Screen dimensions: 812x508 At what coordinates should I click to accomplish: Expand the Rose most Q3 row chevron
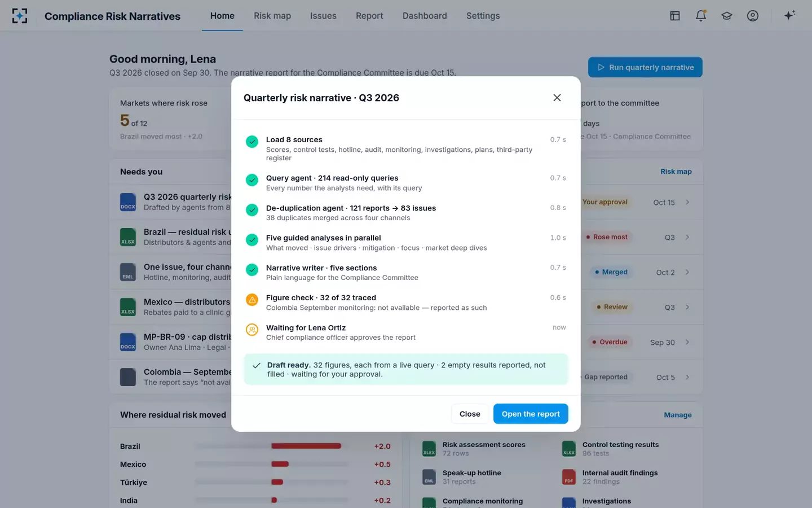click(687, 237)
